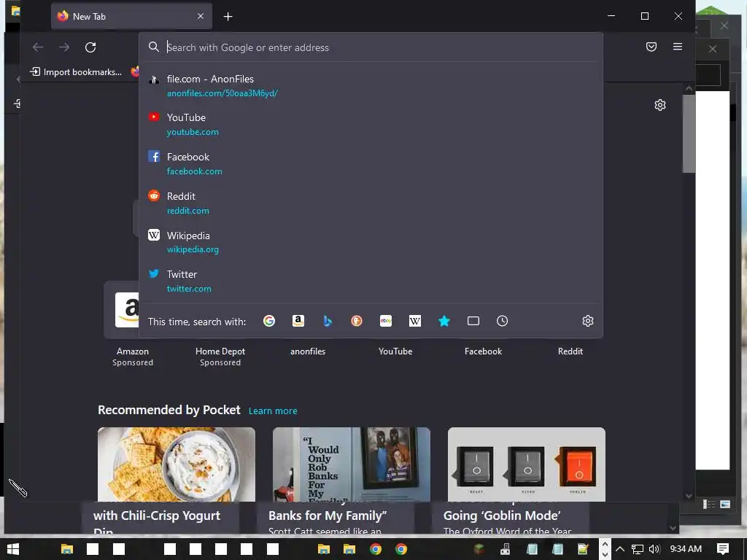
Task: Show hidden system tray icons chevron
Action: click(620, 549)
